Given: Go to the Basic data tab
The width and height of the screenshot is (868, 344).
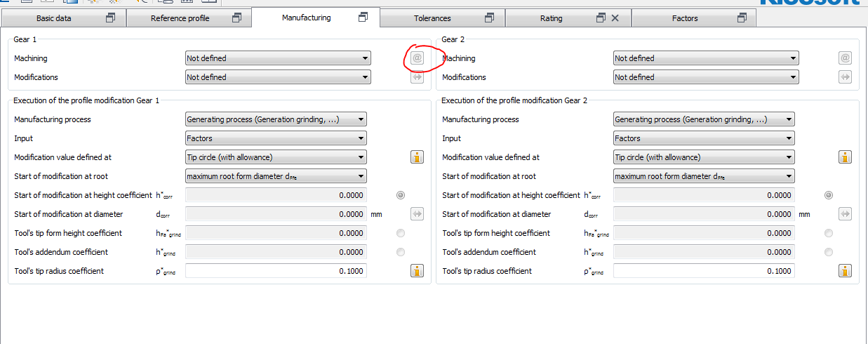Looking at the screenshot, I should (x=54, y=18).
